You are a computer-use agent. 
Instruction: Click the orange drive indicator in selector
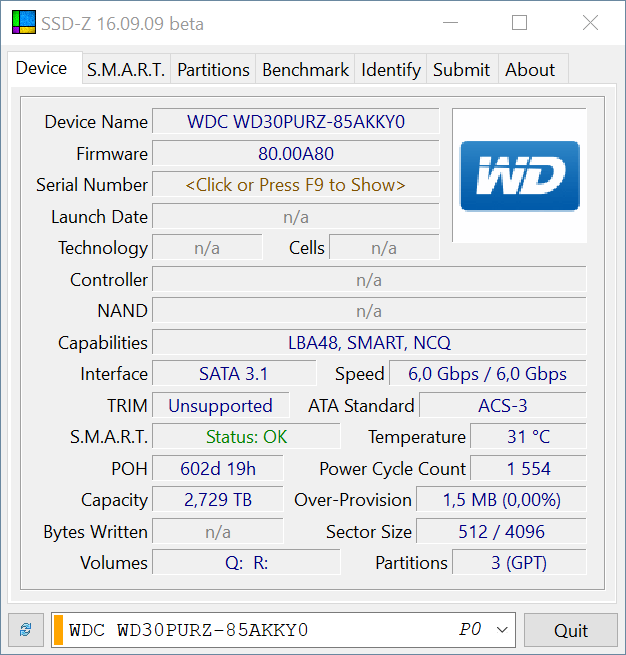[58, 630]
